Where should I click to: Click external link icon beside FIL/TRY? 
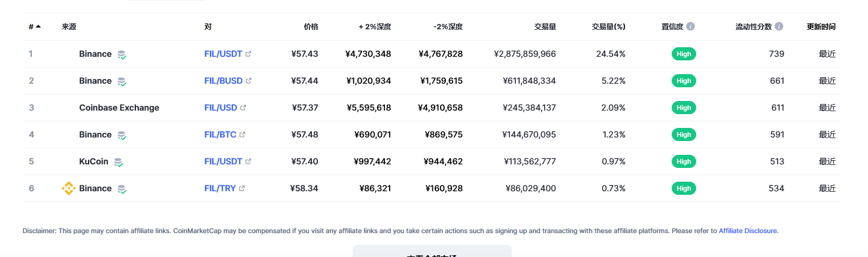click(242, 188)
